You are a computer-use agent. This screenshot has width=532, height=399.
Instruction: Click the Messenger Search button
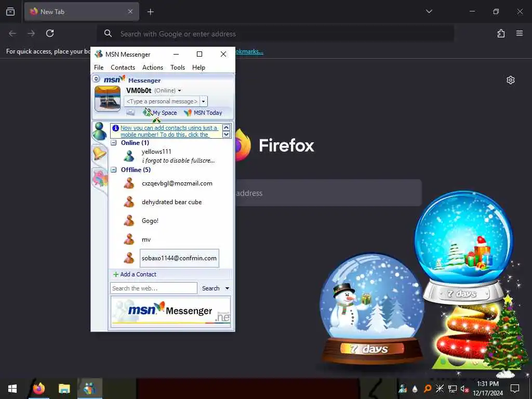point(211,288)
